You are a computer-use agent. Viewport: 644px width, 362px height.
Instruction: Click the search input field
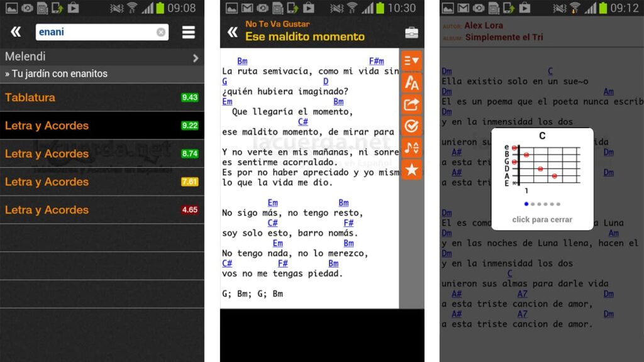94,32
